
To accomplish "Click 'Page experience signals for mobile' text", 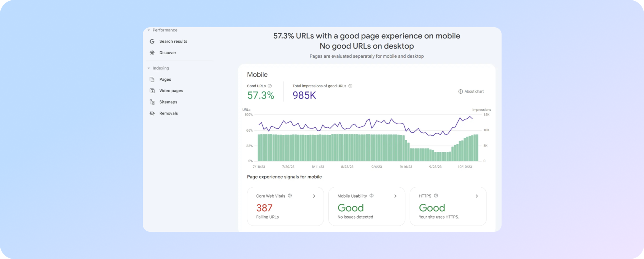I will (x=284, y=177).
